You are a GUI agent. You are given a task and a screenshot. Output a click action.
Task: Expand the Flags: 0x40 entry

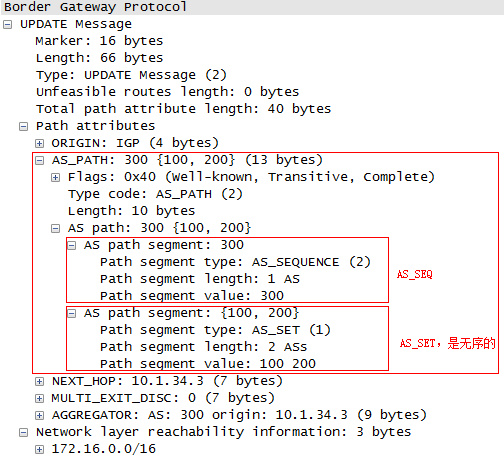coord(55,177)
